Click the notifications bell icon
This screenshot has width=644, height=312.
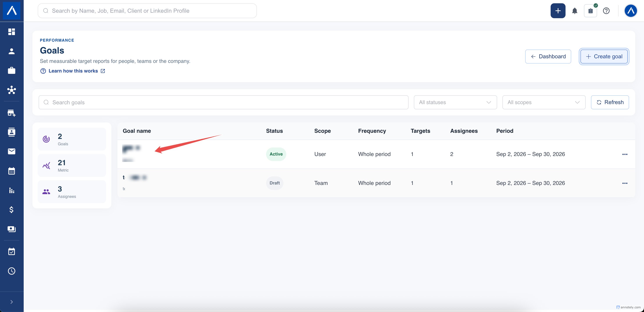575,11
